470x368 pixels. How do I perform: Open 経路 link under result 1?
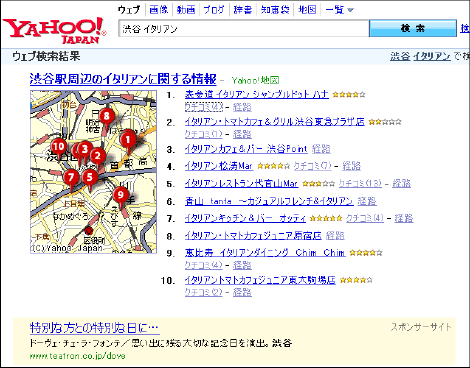242,107
